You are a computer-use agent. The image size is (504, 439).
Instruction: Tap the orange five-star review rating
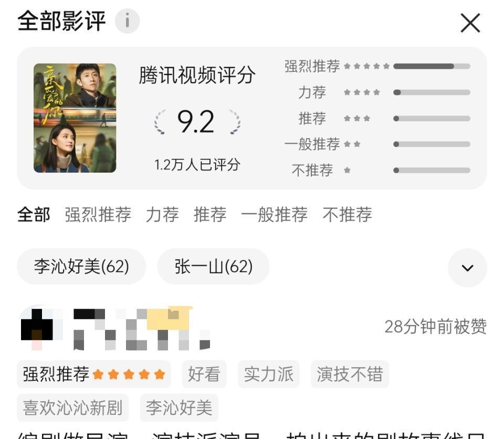pos(129,375)
